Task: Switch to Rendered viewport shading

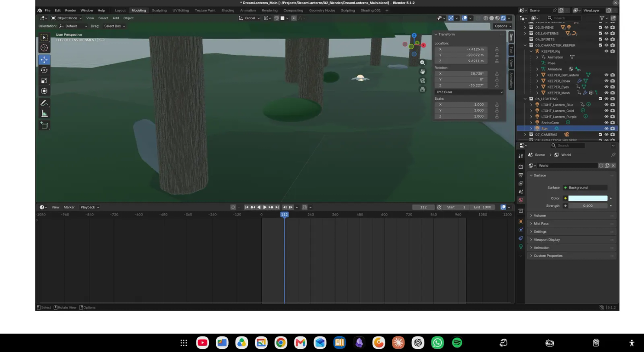Action: point(503,18)
